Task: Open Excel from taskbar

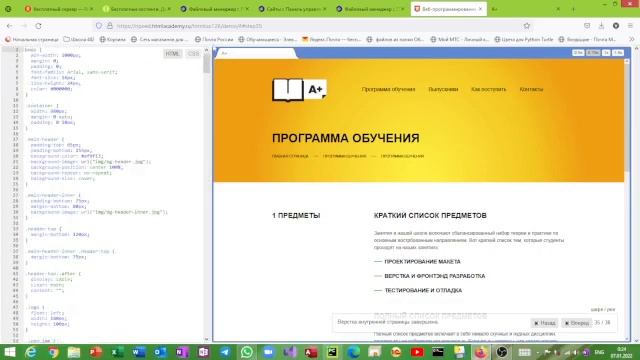Action: click(x=118, y=352)
